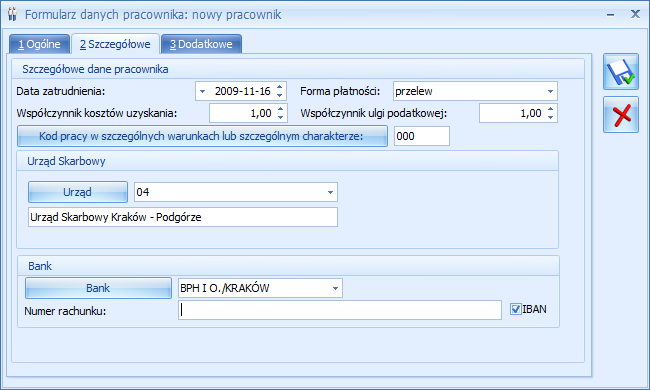Decrease Współczynnik kosztów uzyskania by one step
Screen dimensions: 650x390
(x=281, y=117)
